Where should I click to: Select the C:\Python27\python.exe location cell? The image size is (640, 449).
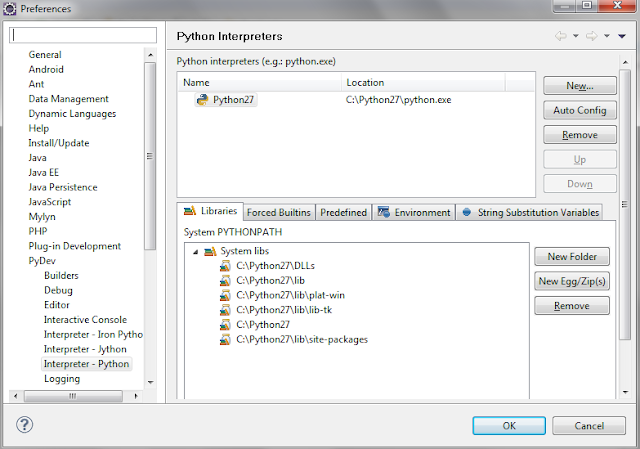coord(398,100)
